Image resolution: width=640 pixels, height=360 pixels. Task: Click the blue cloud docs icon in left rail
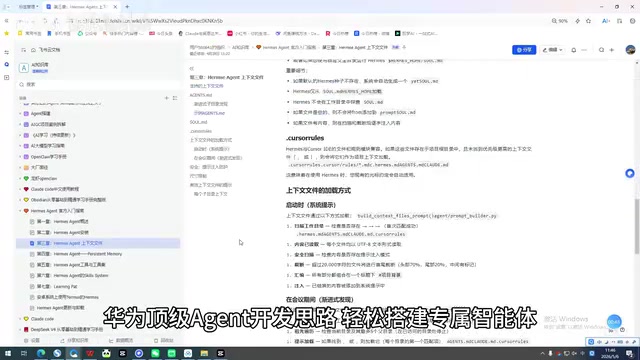point(7,64)
